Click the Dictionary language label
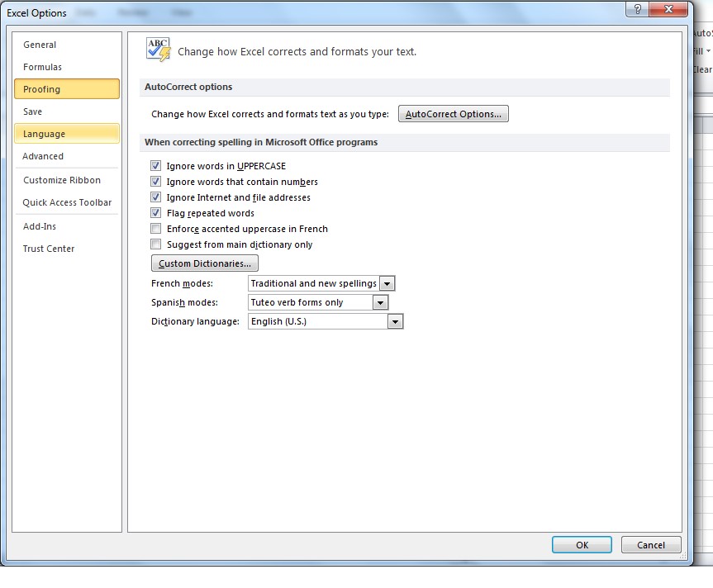This screenshot has width=713, height=588. [195, 322]
